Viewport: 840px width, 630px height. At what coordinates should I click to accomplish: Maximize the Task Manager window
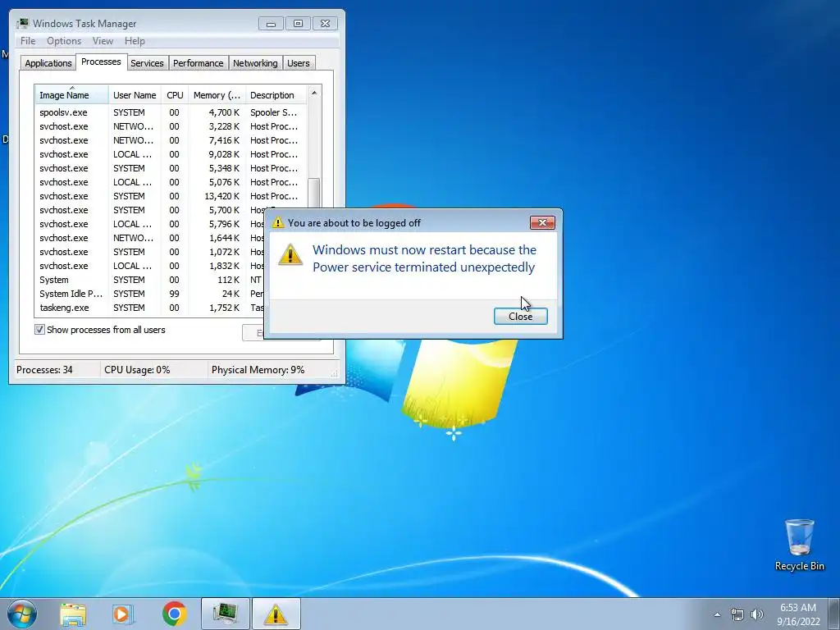click(298, 24)
